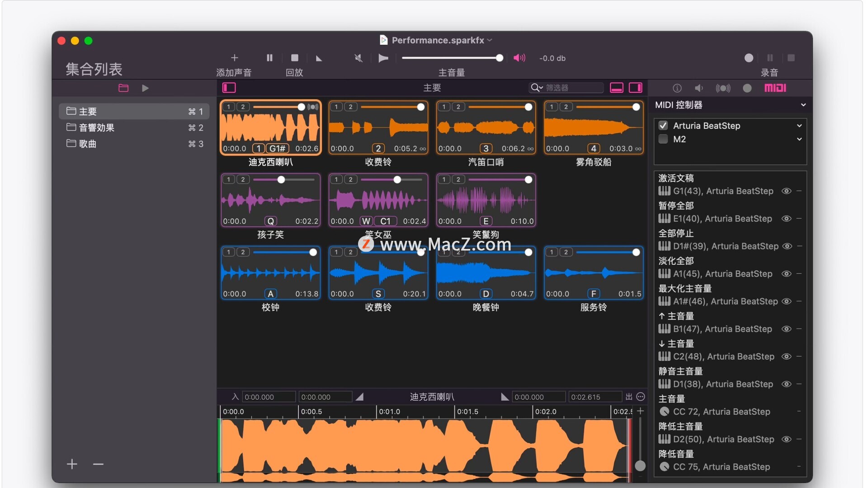Select the 汽笛口哨 sound tile
868x488 pixels.
[x=486, y=128]
